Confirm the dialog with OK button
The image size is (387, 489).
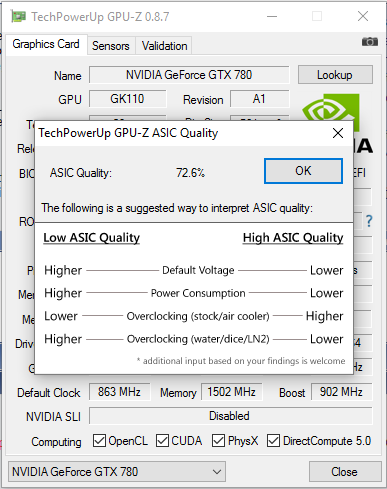303,171
